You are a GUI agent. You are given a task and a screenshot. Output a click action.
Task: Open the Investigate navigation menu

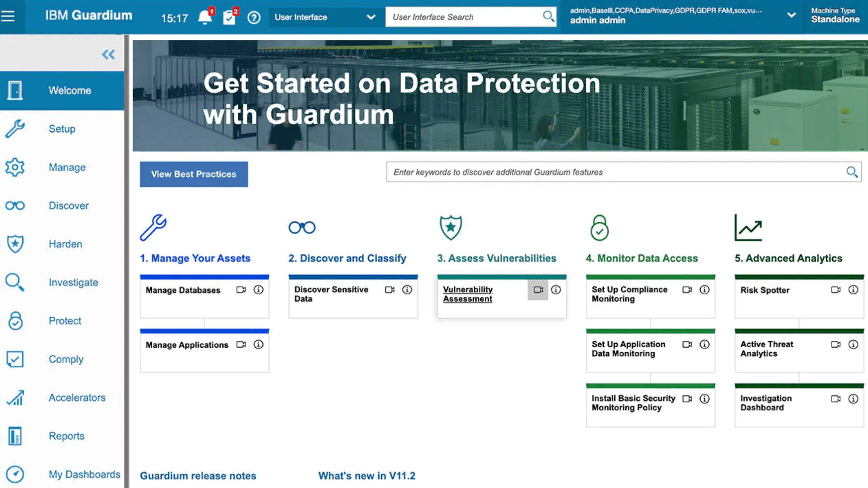73,282
